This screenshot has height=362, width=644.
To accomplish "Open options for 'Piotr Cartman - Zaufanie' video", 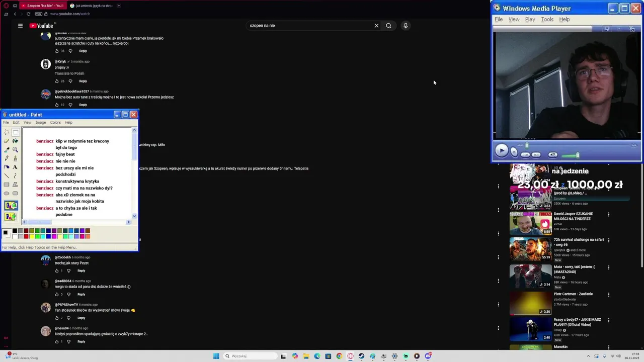I will [609, 294].
